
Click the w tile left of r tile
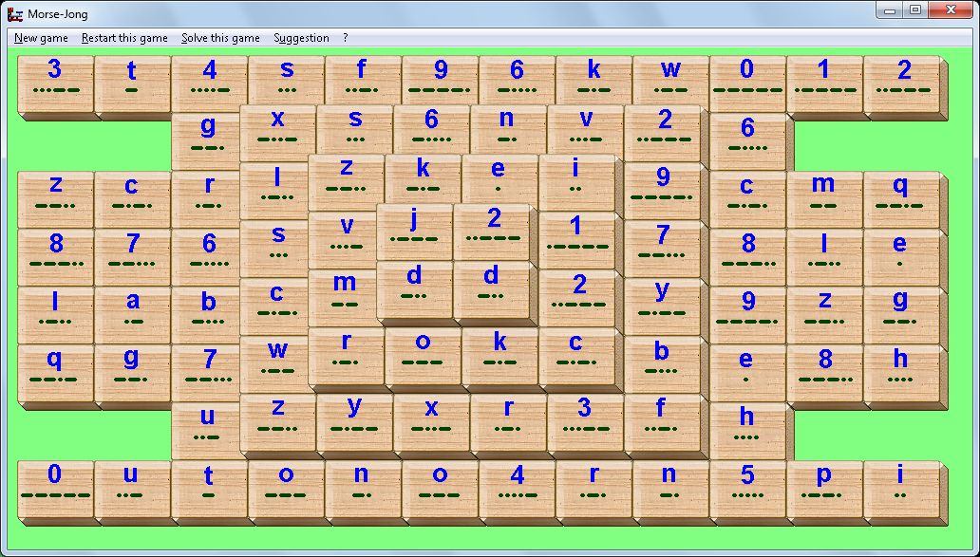pos(275,363)
